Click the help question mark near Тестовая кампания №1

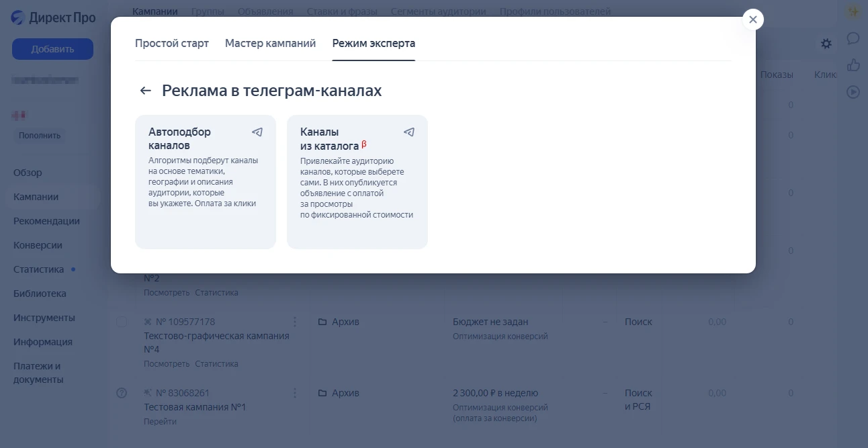point(121,393)
